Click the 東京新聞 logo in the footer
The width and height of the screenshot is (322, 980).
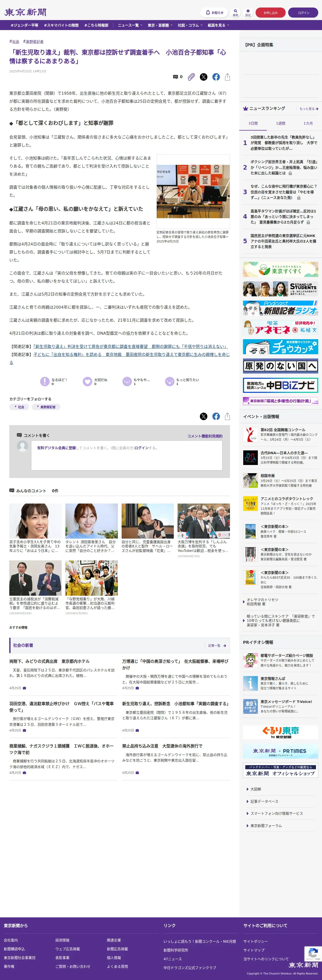303,965
